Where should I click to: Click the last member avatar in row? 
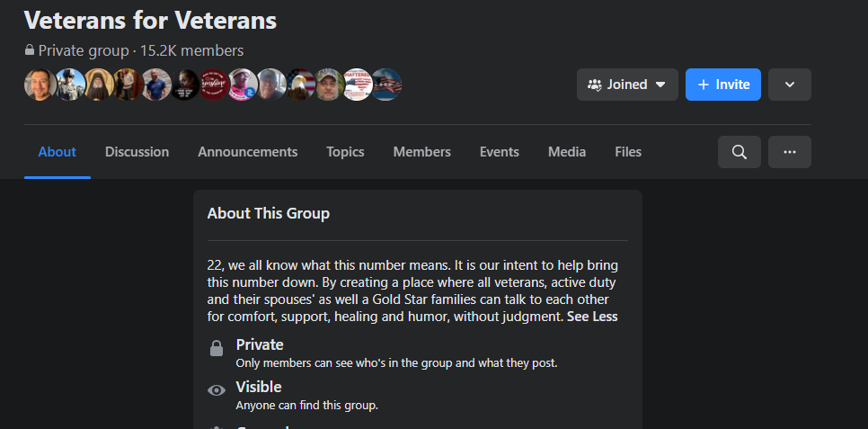(385, 85)
